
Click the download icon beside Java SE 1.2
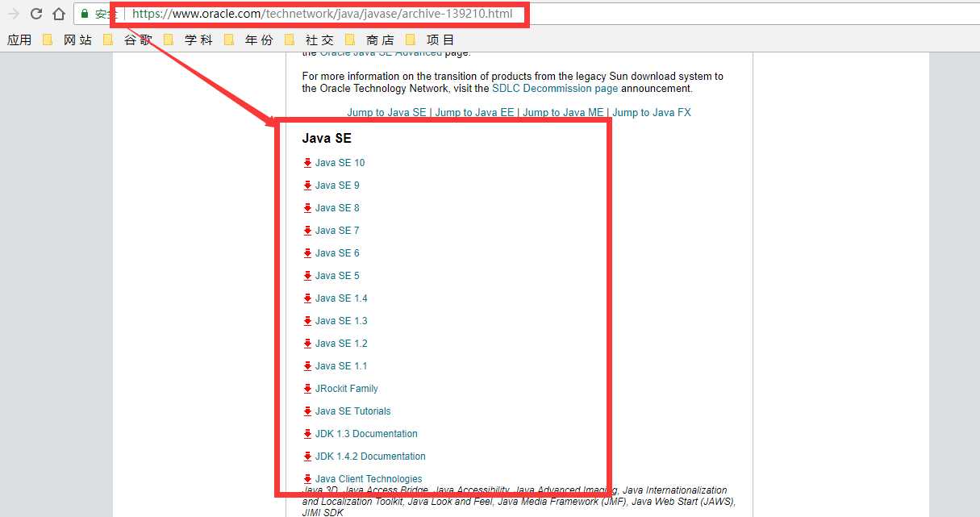pyautogui.click(x=307, y=344)
